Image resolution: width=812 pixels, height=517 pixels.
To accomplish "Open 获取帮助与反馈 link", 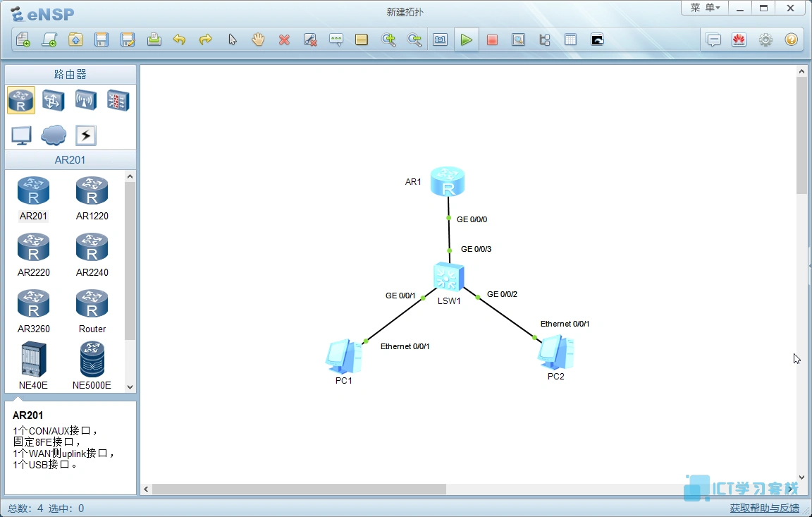I will coord(764,509).
